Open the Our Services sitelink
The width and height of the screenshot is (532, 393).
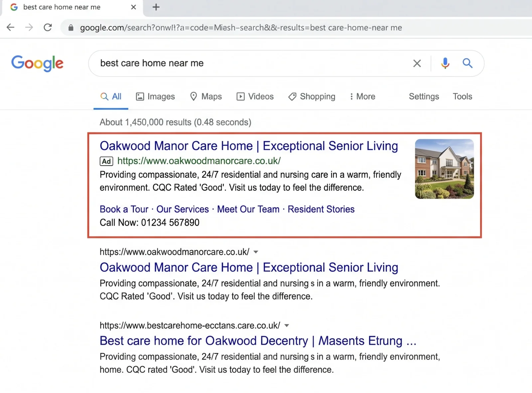pyautogui.click(x=183, y=209)
